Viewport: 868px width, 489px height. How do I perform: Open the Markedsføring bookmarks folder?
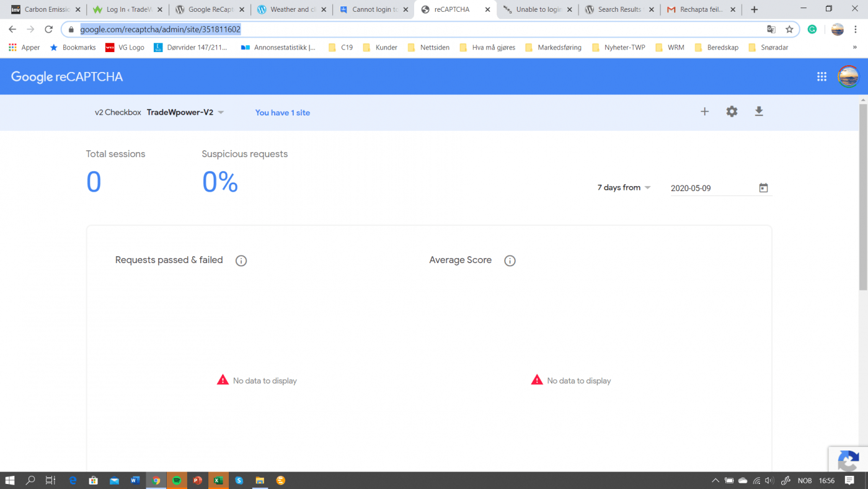click(553, 47)
